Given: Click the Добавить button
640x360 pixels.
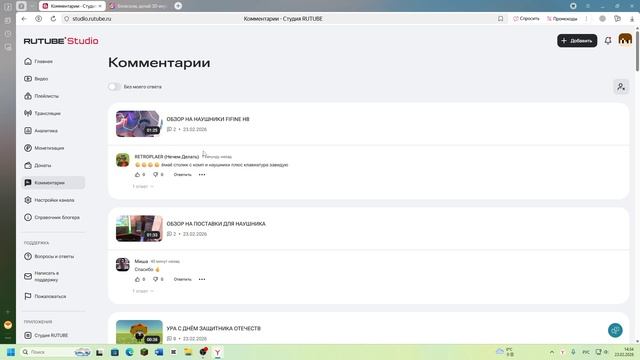Looking at the screenshot, I should tap(577, 40).
